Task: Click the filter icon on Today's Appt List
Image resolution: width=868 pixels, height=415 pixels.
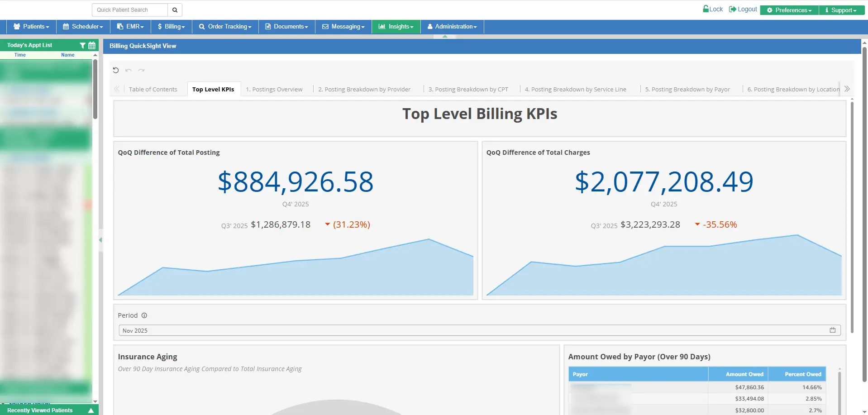Action: [82, 45]
